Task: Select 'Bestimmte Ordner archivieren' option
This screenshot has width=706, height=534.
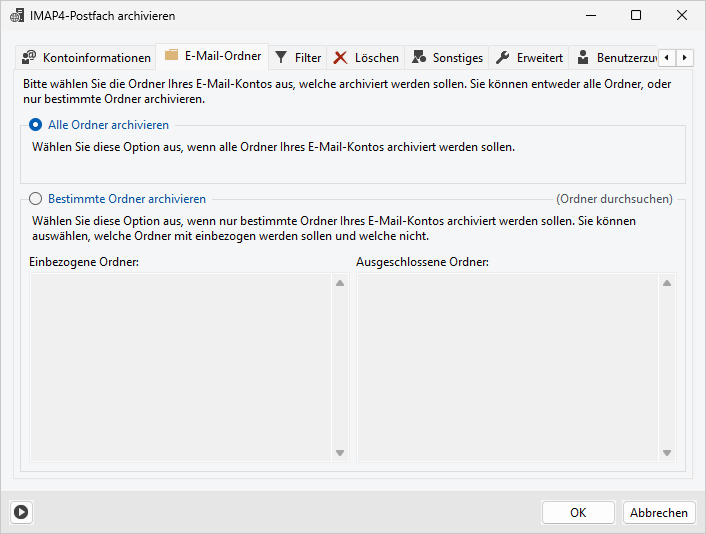Action: (x=36, y=199)
